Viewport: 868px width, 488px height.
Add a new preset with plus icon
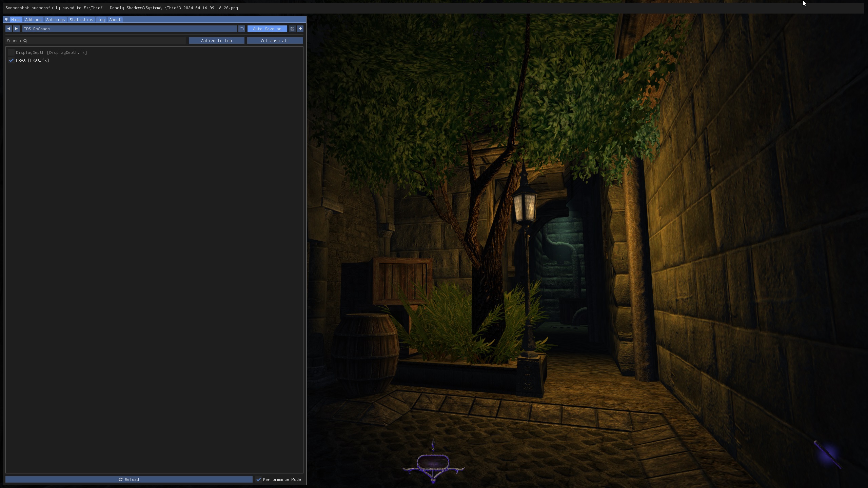pos(300,29)
